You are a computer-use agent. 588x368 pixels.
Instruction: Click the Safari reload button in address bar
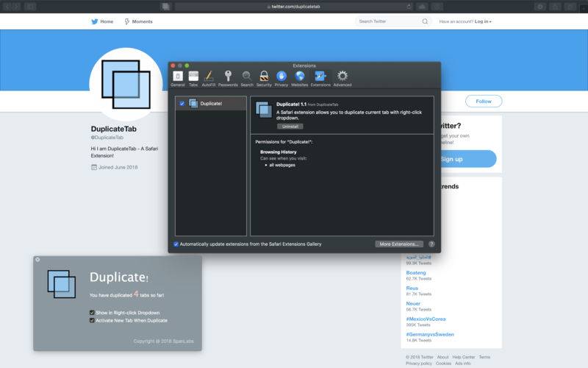(409, 7)
